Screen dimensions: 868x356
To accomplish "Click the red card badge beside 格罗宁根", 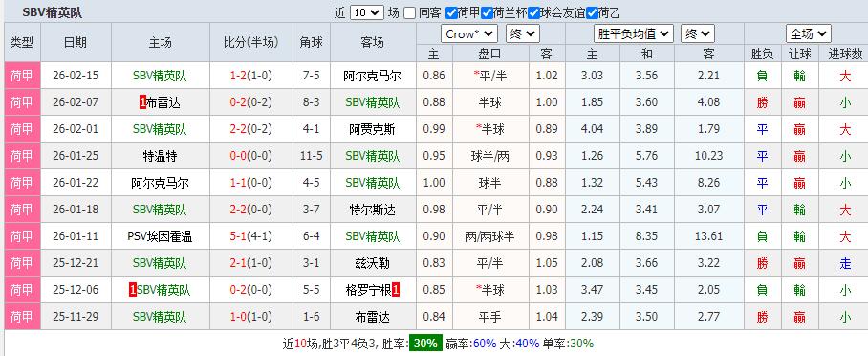I will tap(396, 290).
